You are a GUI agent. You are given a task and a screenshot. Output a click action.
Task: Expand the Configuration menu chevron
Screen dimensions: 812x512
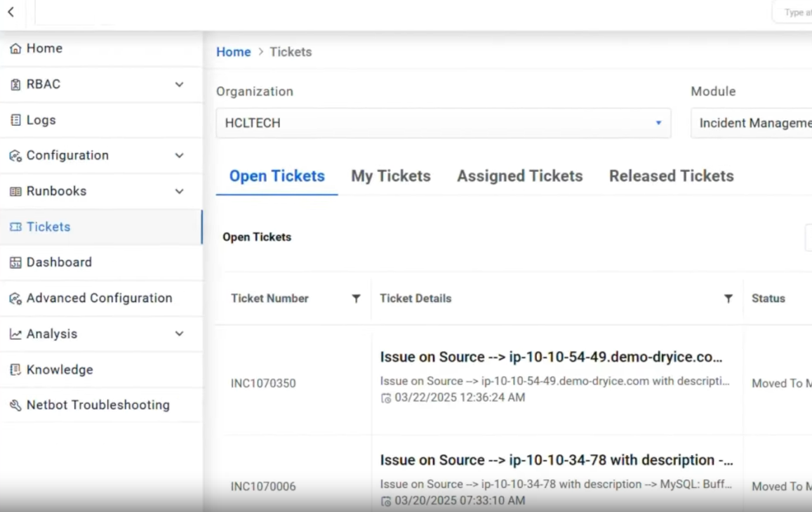point(179,155)
